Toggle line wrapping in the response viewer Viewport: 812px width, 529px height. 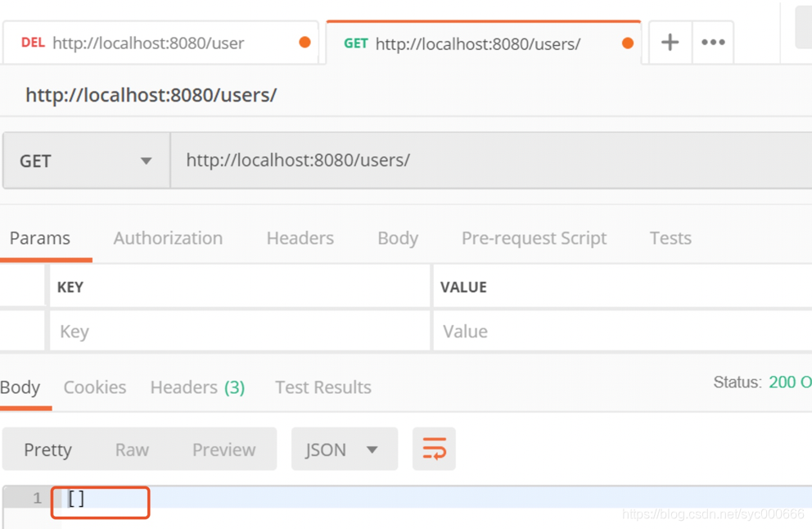434,449
